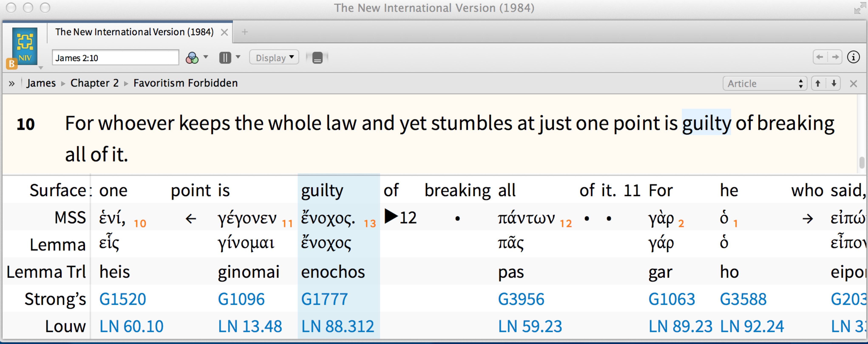Navigate to previous article up arrow
This screenshot has height=344, width=868.
point(818,83)
